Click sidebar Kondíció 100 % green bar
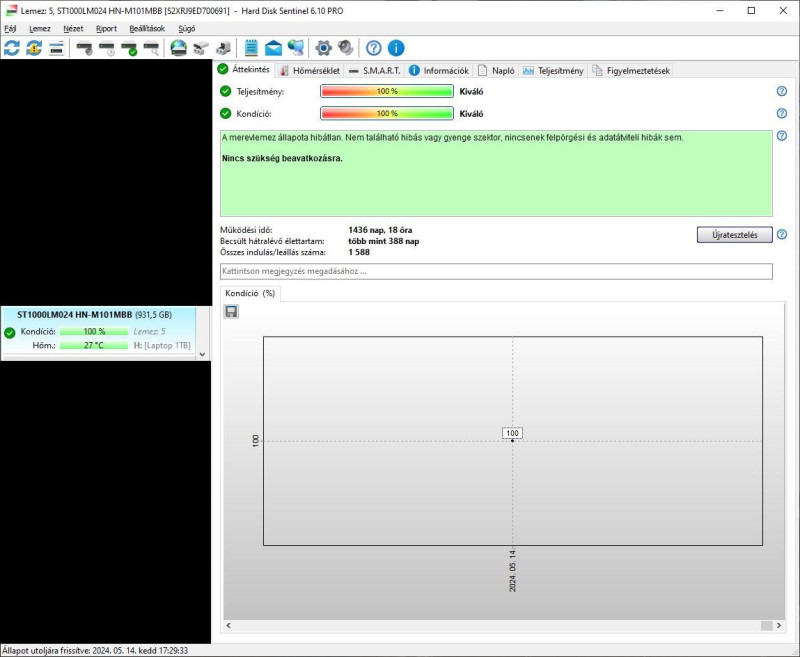Viewport: 800px width, 657px height. (x=94, y=332)
